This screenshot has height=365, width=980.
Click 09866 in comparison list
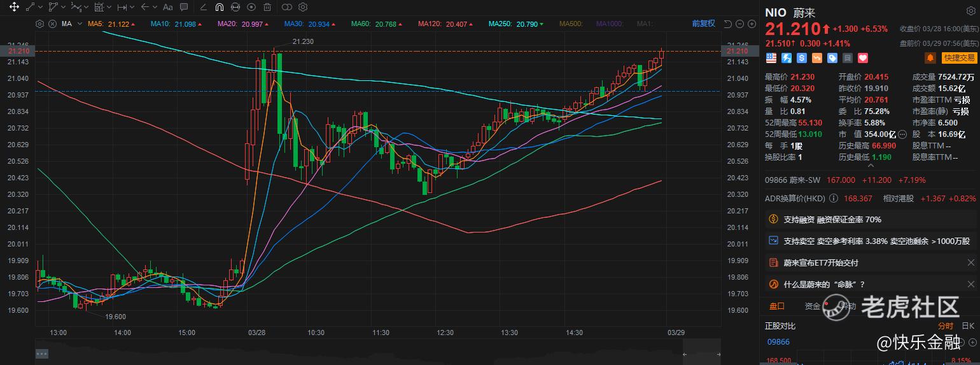(778, 342)
